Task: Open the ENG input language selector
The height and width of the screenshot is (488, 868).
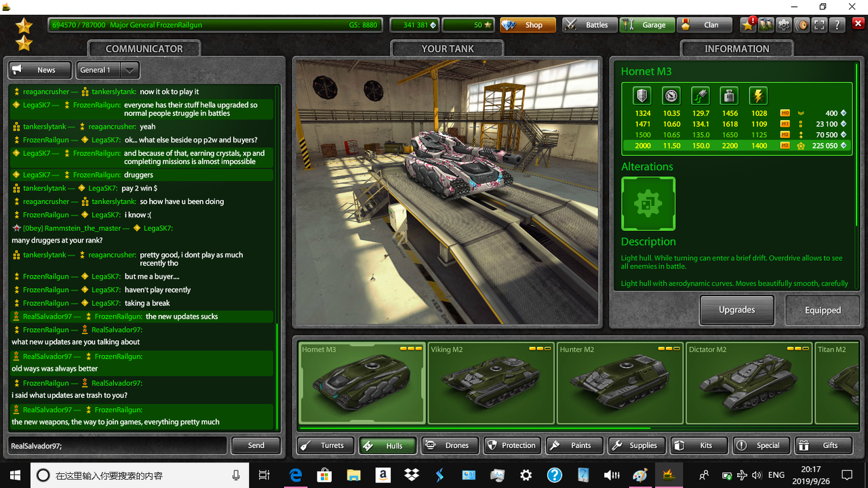Action: (776, 474)
